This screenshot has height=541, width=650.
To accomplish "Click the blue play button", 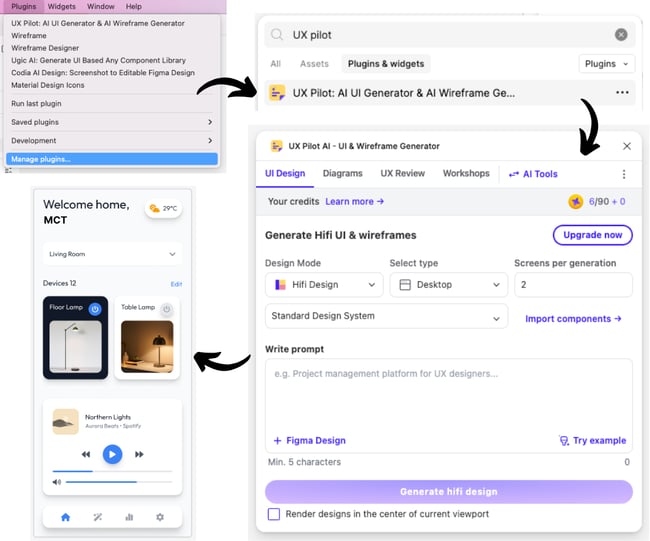I will 112,454.
